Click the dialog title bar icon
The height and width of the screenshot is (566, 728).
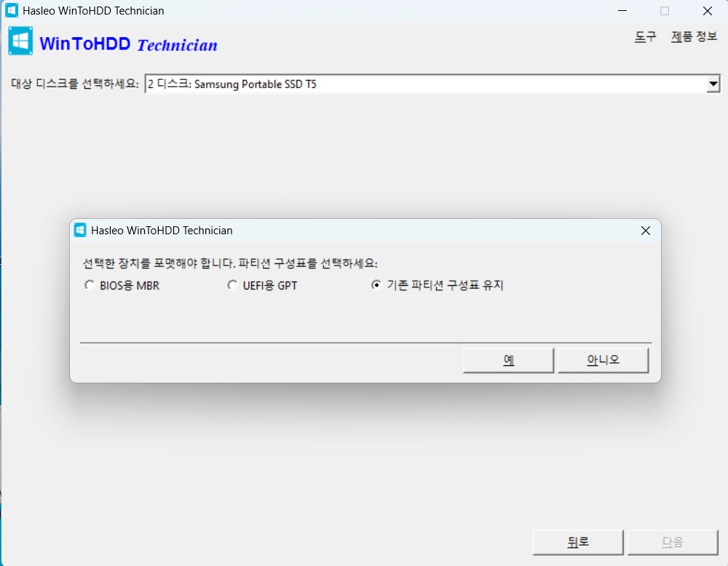80,230
